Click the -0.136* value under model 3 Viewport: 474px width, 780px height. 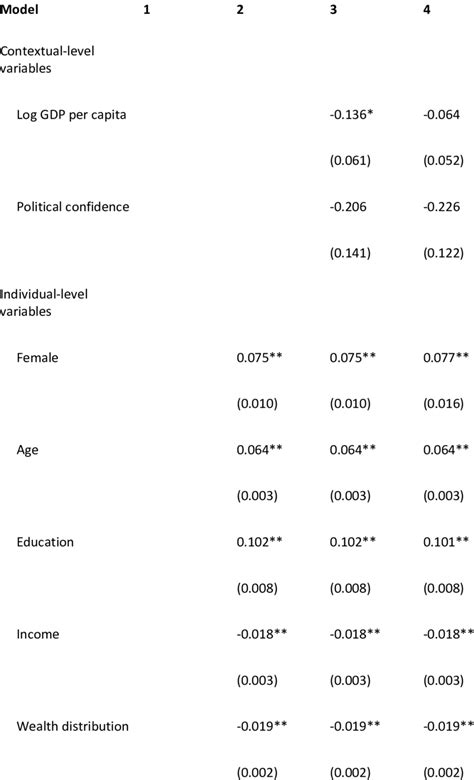(351, 114)
